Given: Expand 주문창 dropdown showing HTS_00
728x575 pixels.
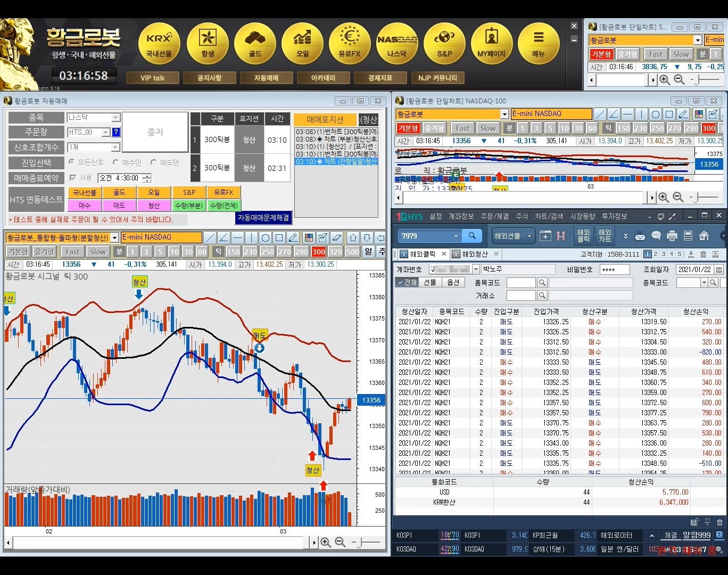Looking at the screenshot, I should 105,133.
